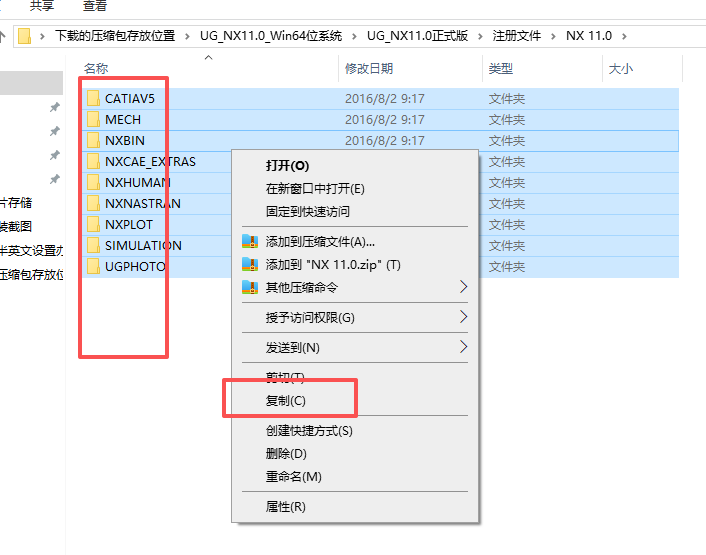Go to UG_NX11.0正式版 in the address bar
This screenshot has height=555, width=706.
click(x=417, y=36)
